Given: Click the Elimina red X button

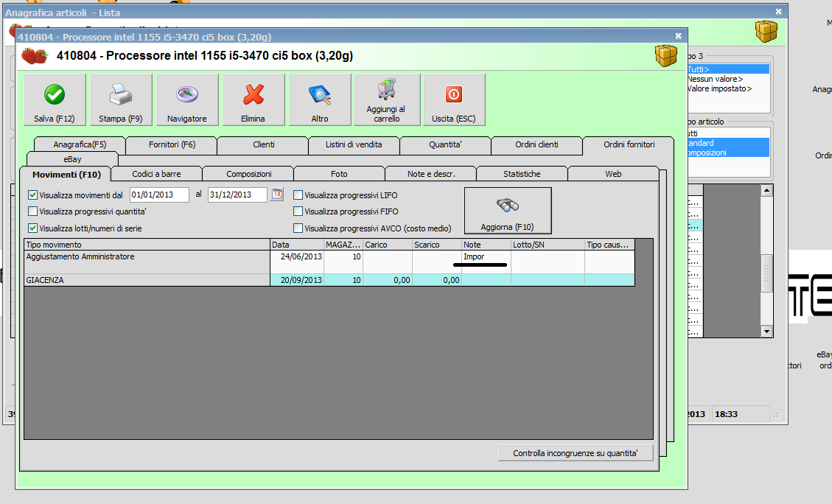Looking at the screenshot, I should tap(254, 99).
